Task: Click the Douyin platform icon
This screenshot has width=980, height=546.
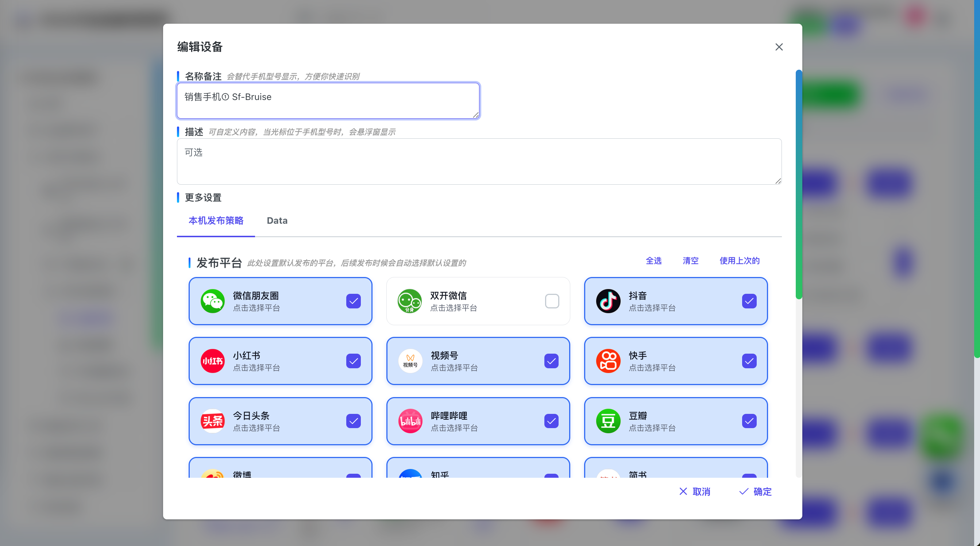Action: click(608, 301)
